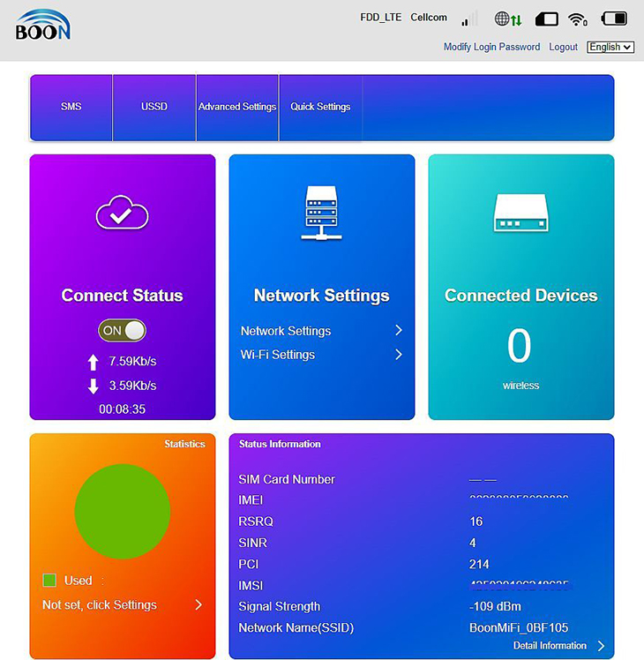Click the battery level icon
Screen dimensions: 644x660
pyautogui.click(x=615, y=19)
